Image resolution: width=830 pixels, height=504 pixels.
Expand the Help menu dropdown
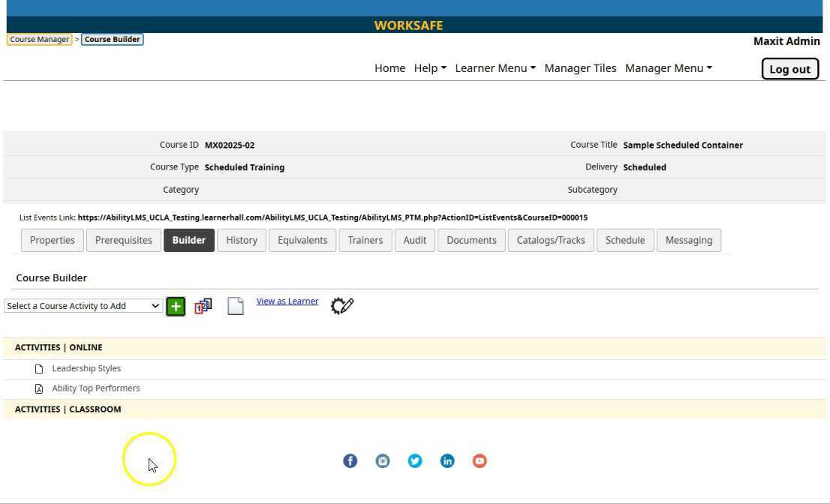tap(430, 68)
